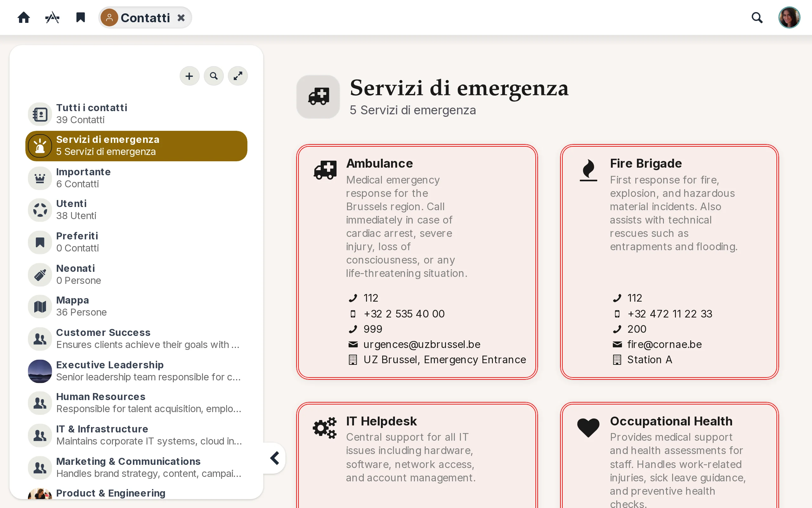Open the user profile avatar

click(789, 17)
